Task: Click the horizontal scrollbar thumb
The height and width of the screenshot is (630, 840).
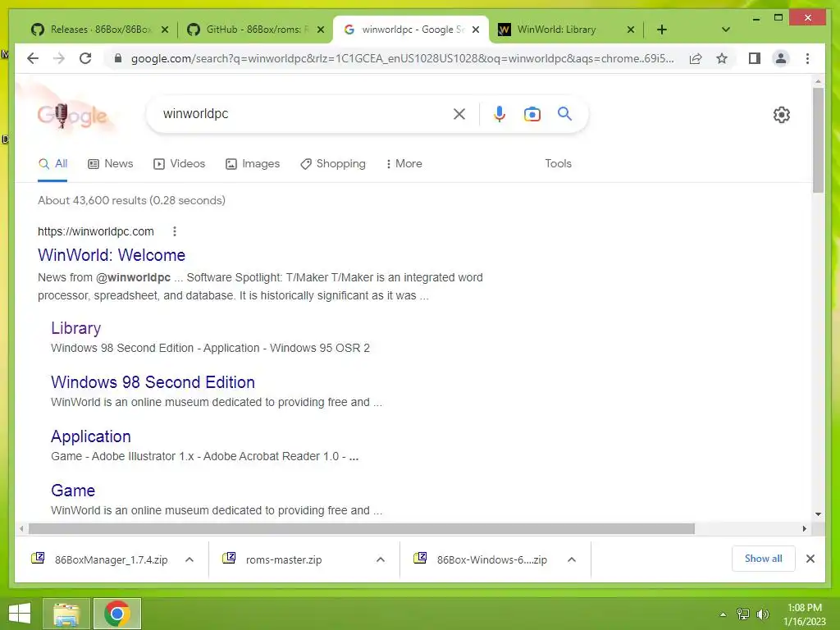Action: click(362, 529)
